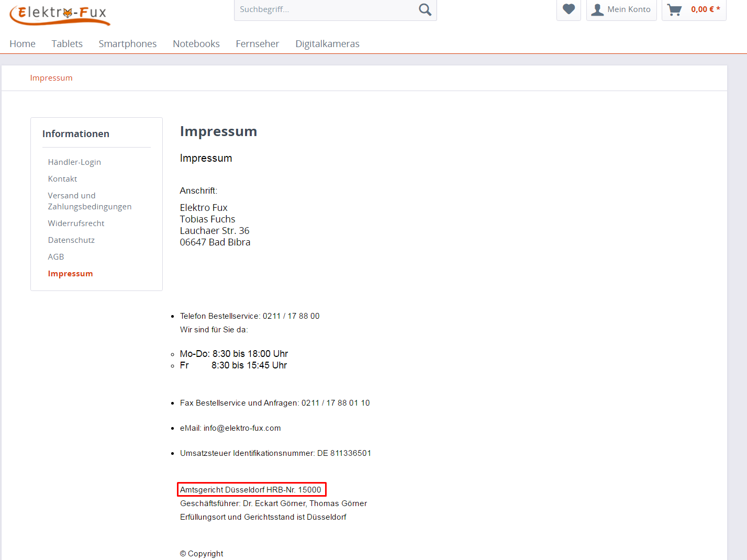
Task: Click the Mein Konto user icon
Action: coord(597,9)
